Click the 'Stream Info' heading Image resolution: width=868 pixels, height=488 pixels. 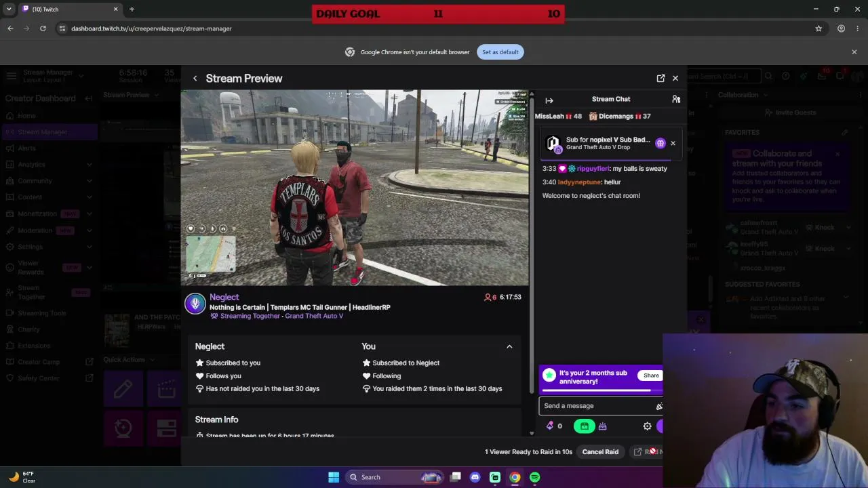click(216, 420)
